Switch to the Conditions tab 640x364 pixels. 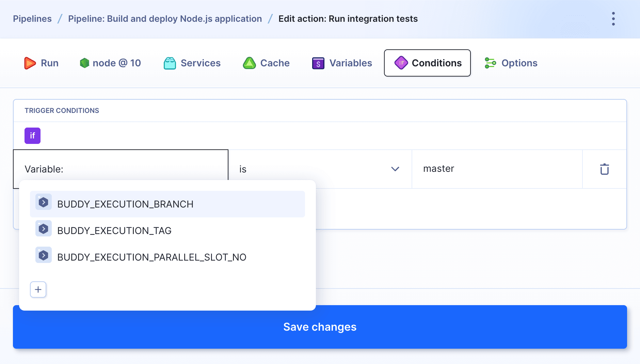[x=427, y=63]
